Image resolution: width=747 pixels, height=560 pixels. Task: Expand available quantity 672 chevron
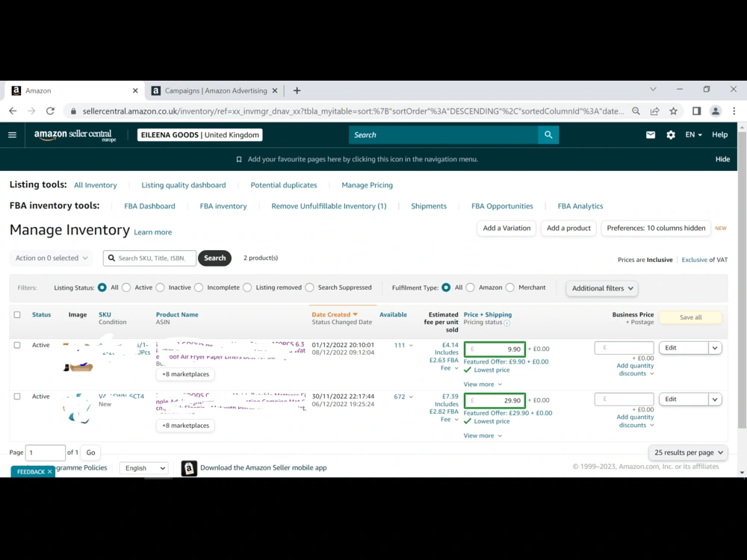(x=411, y=396)
